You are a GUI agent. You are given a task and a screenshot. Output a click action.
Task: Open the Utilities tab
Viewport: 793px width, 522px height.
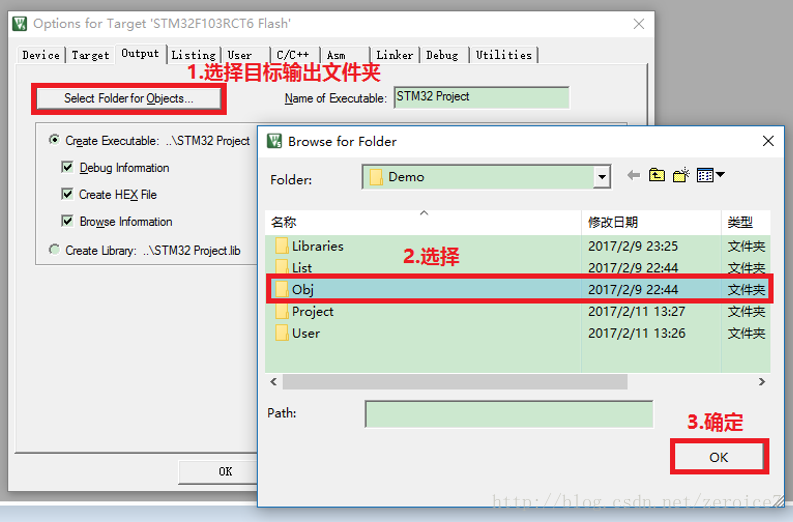pyautogui.click(x=504, y=55)
